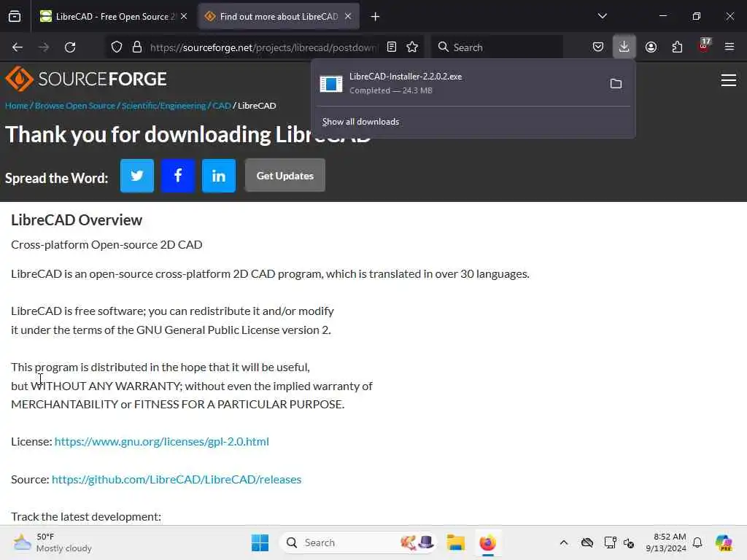The height and width of the screenshot is (560, 747).
Task: Share on Facebook button
Action: coord(178,176)
